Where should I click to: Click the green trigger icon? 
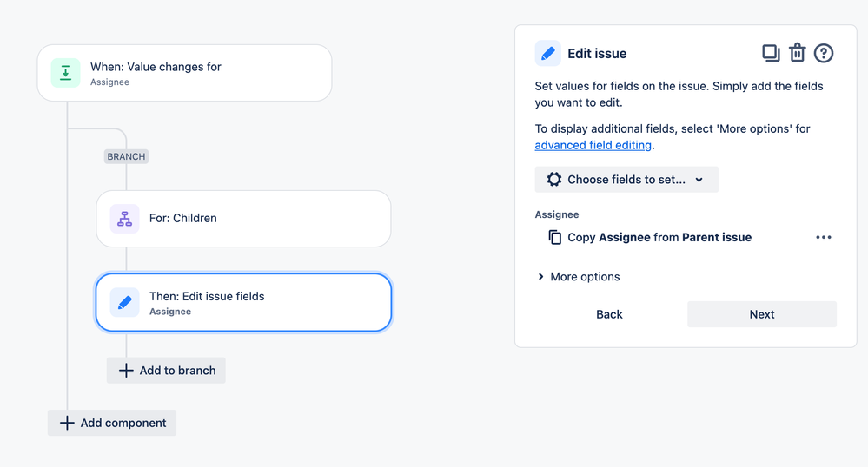pos(65,74)
